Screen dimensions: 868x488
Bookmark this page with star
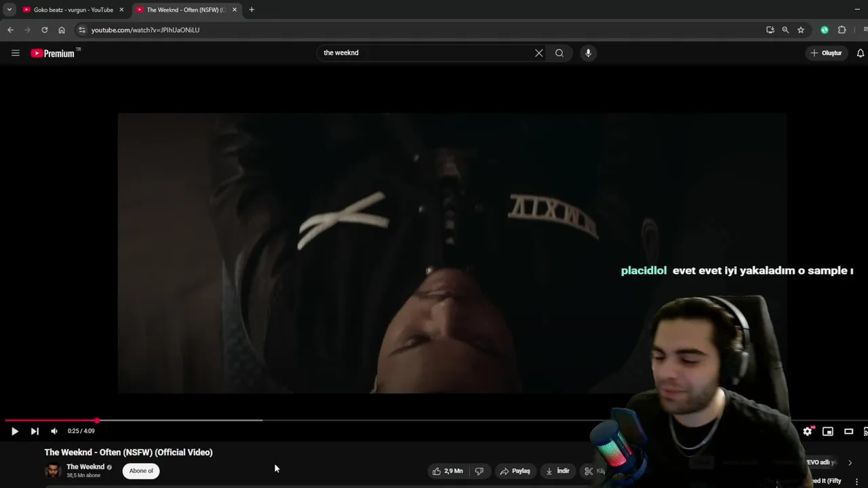[x=801, y=30]
